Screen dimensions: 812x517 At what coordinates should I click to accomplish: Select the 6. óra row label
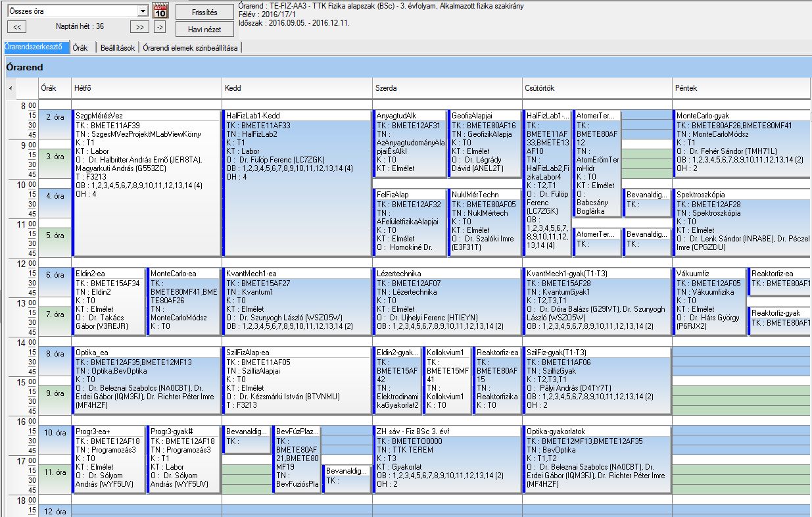click(x=55, y=275)
